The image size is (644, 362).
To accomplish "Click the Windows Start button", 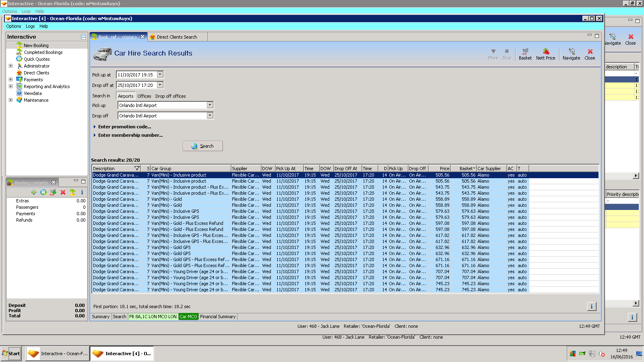I will [11, 354].
